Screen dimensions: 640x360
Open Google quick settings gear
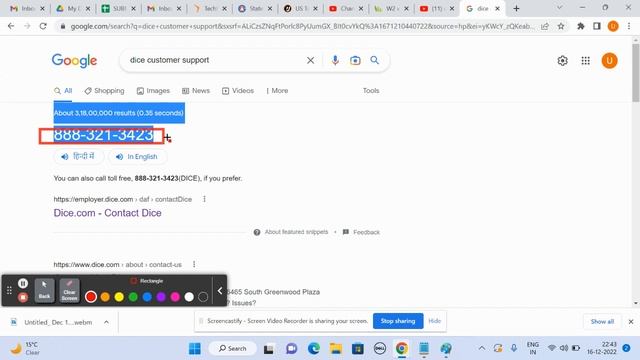pyautogui.click(x=562, y=61)
